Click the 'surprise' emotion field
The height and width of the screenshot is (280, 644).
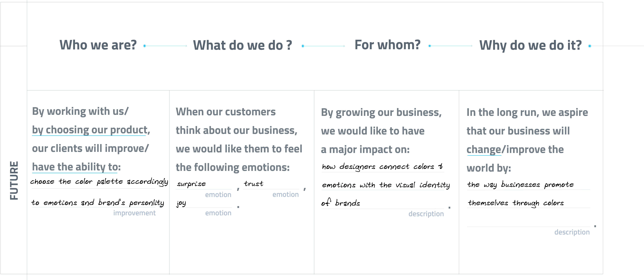click(x=204, y=184)
